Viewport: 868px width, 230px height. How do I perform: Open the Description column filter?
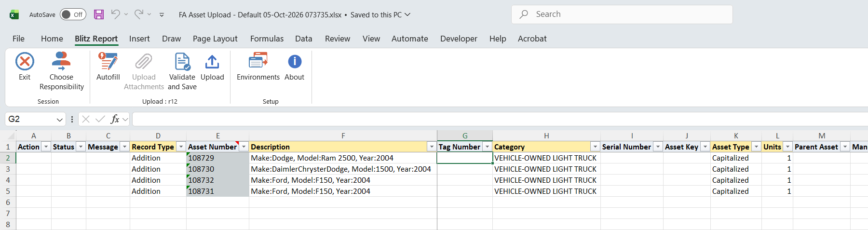pos(432,147)
